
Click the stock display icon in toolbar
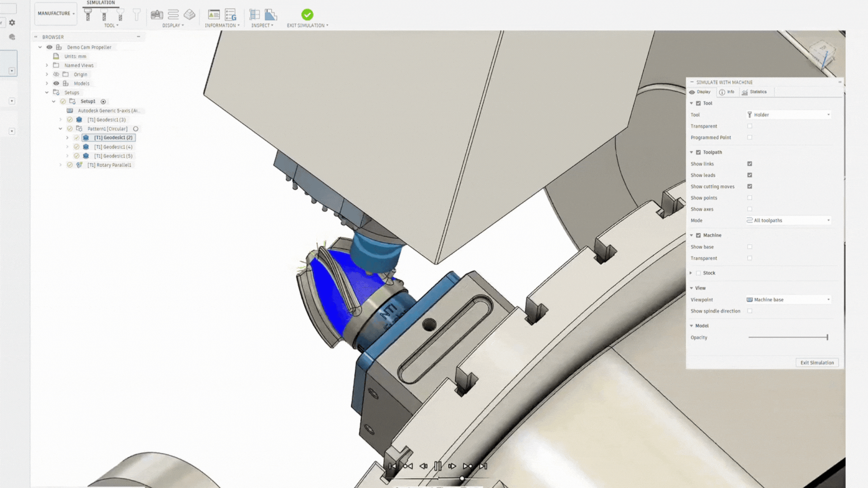point(189,15)
